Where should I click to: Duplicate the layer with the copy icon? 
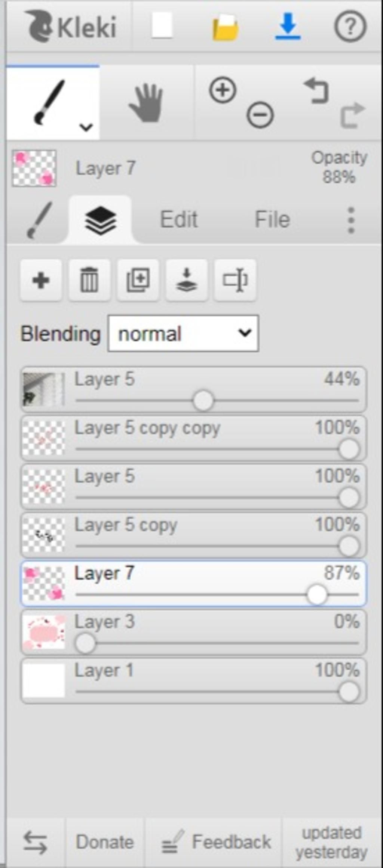tap(138, 280)
